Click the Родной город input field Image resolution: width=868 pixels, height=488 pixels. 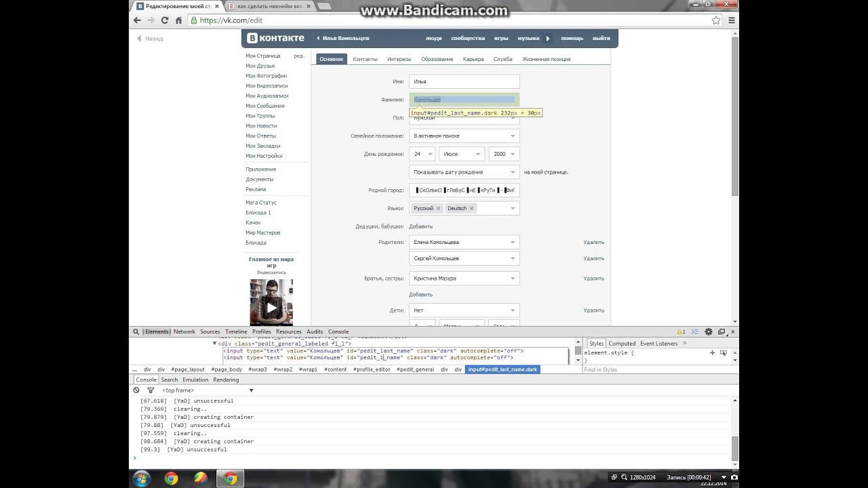(x=465, y=190)
